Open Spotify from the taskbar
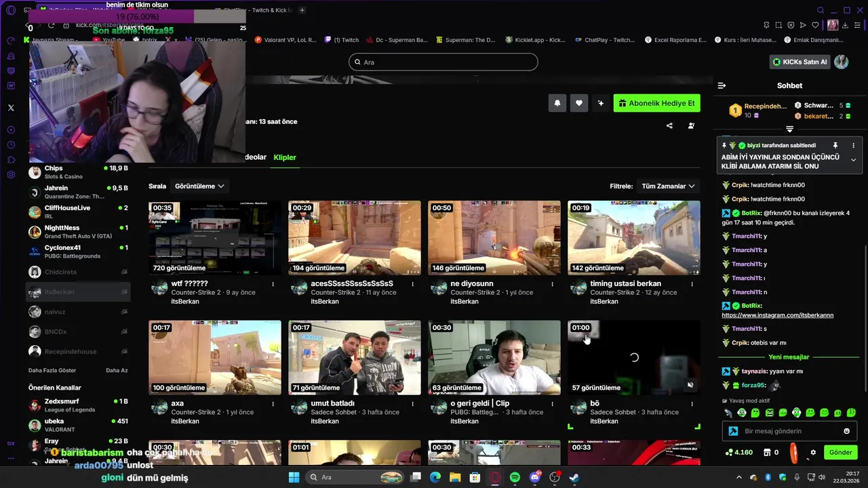This screenshot has height=488, width=868. (x=515, y=477)
